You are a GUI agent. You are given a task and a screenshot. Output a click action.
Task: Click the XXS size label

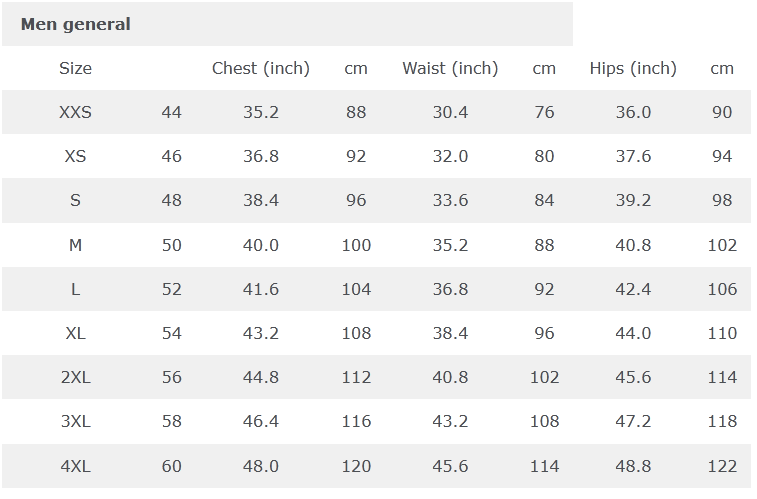[75, 112]
